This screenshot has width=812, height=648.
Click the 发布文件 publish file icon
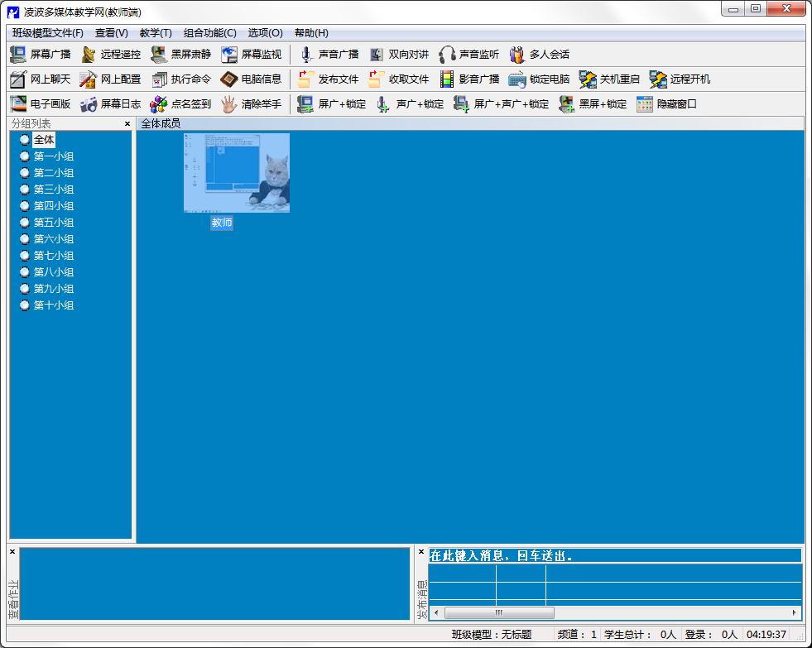point(306,79)
